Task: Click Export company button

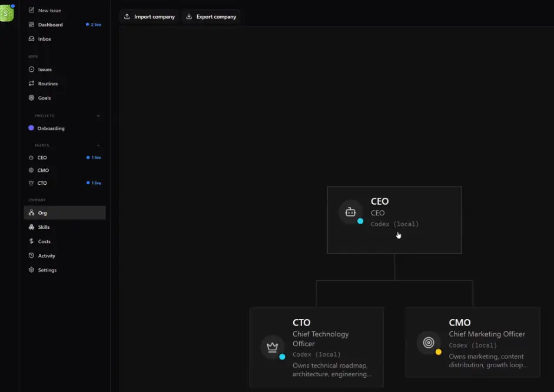Action: click(211, 16)
